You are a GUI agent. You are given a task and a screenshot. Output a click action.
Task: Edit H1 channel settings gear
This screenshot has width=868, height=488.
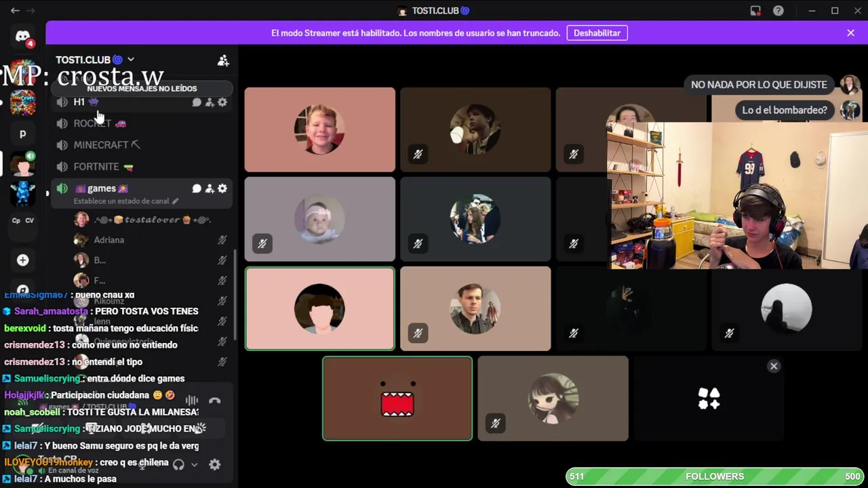pos(222,102)
